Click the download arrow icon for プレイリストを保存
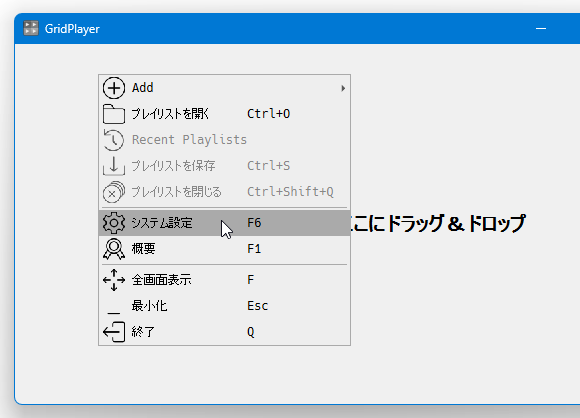Screen dimensions: 580x418 point(114,166)
